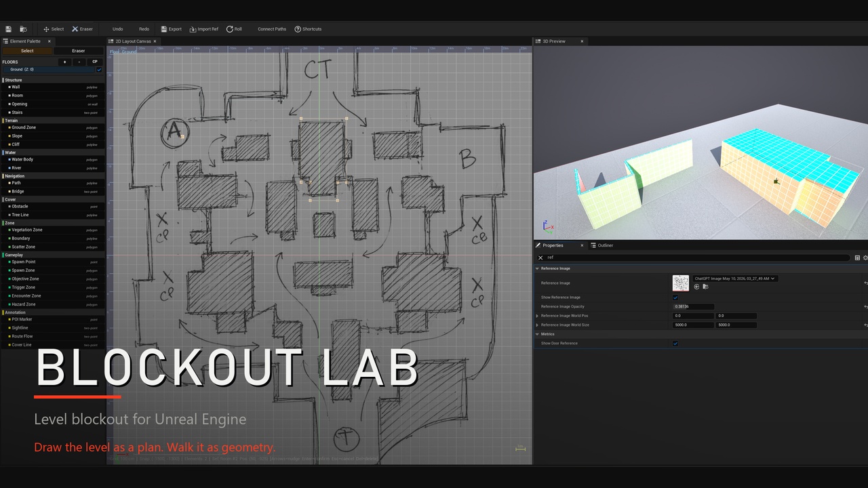
Task: Clear the properties search with the X icon
Action: pyautogui.click(x=540, y=258)
